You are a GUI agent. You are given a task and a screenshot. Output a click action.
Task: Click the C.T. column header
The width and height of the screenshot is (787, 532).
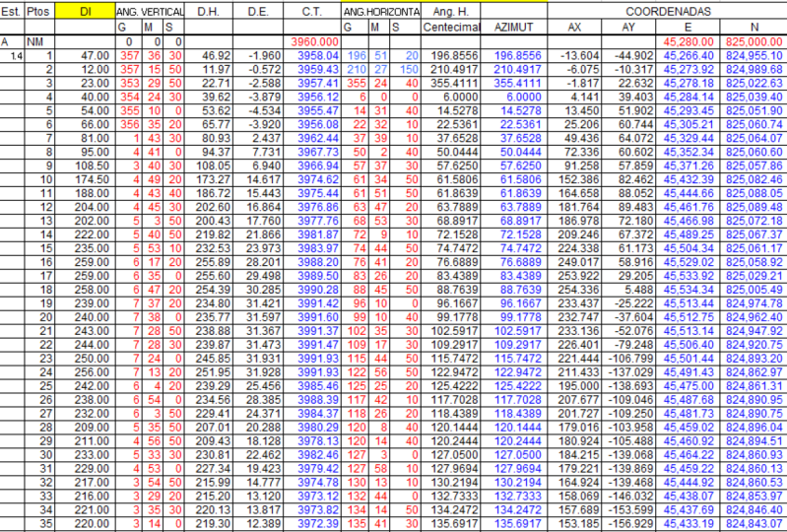[311, 12]
